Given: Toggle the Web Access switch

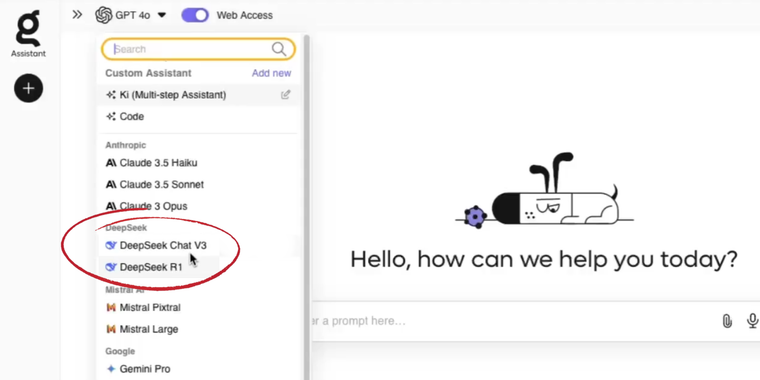Looking at the screenshot, I should [195, 15].
